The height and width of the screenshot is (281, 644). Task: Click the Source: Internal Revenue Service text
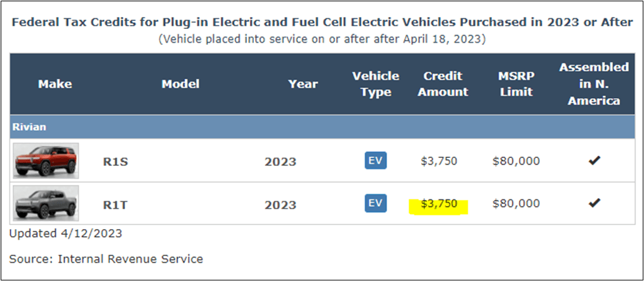pyautogui.click(x=106, y=259)
